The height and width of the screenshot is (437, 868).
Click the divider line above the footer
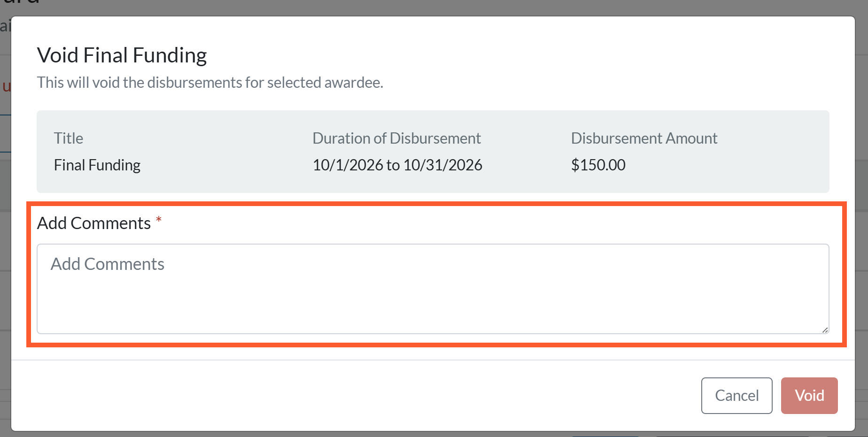tap(433, 360)
